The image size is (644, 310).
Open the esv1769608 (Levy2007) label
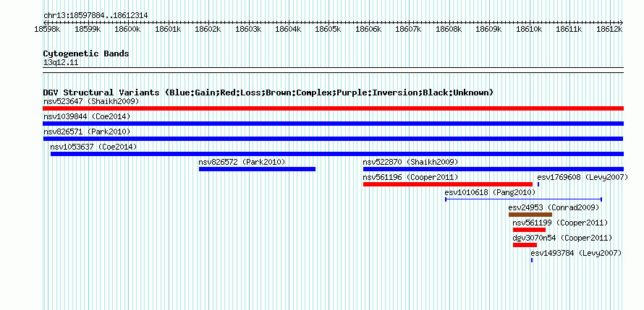tap(582, 177)
